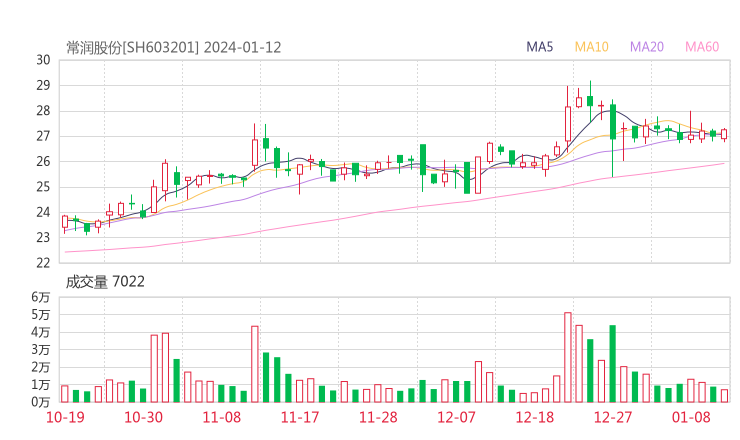
Task: Click the 11-28 date label
Action: (378, 417)
